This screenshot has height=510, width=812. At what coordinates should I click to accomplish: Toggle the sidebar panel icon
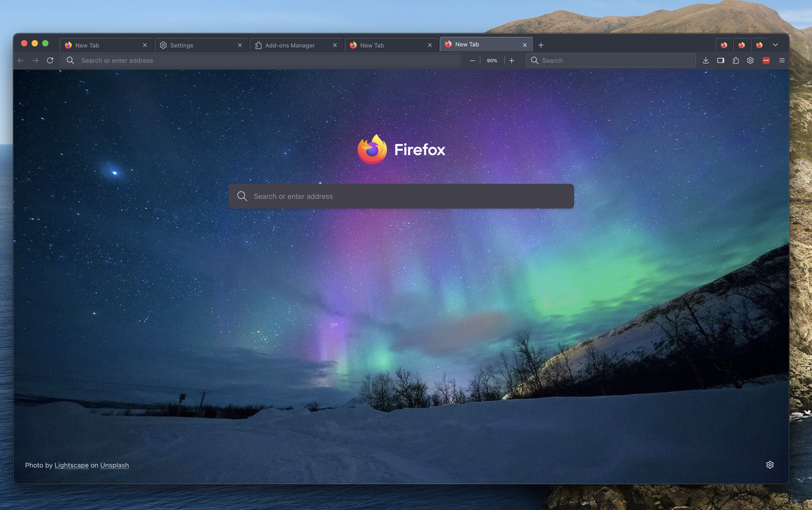[721, 61]
